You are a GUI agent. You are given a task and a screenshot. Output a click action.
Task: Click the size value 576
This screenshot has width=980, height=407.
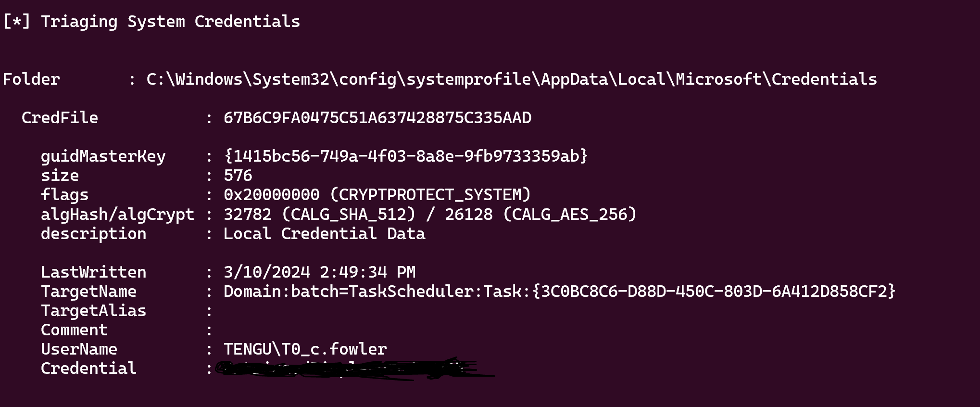pyautogui.click(x=238, y=176)
